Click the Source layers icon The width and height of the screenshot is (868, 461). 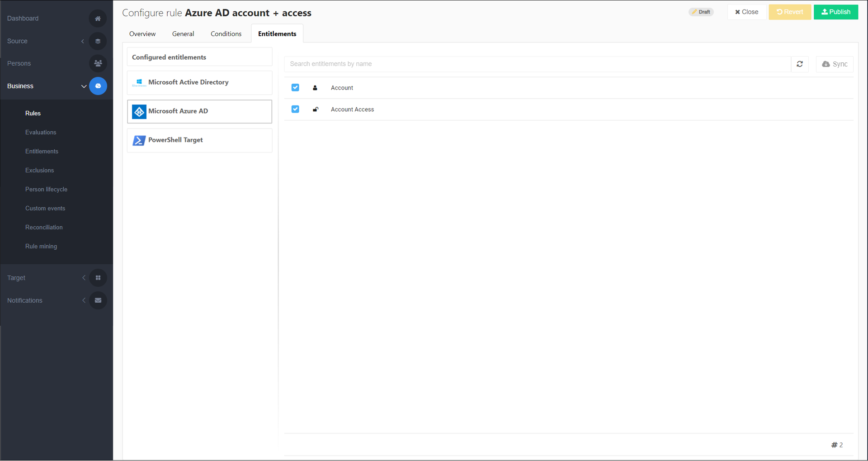tap(98, 41)
